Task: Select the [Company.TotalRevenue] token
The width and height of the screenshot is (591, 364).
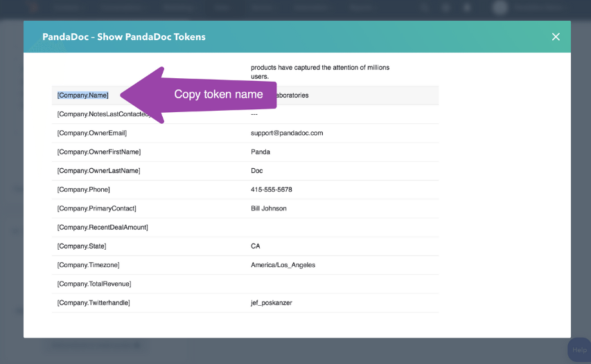Action: [94, 284]
